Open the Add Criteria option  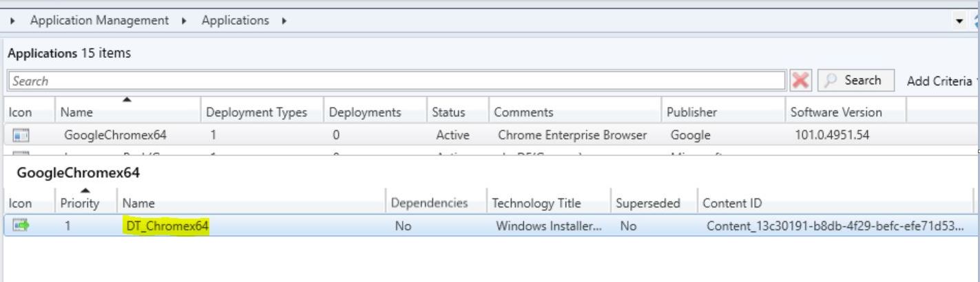(x=941, y=81)
